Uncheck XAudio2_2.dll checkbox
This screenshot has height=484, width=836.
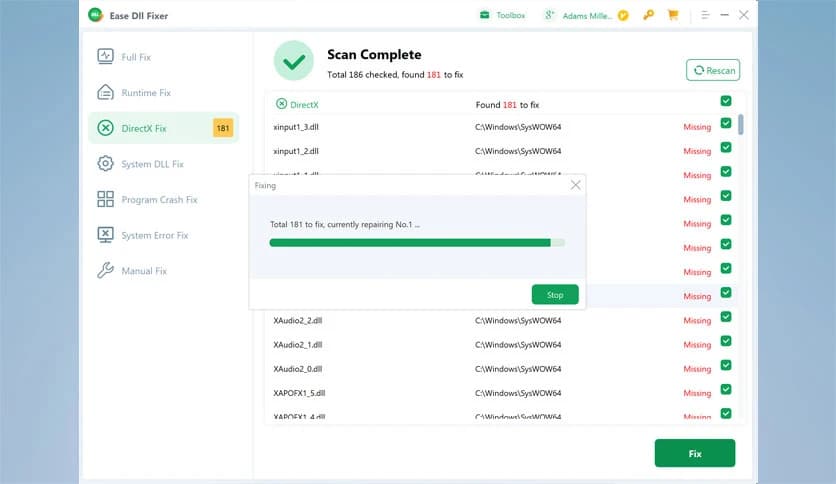pyautogui.click(x=726, y=317)
